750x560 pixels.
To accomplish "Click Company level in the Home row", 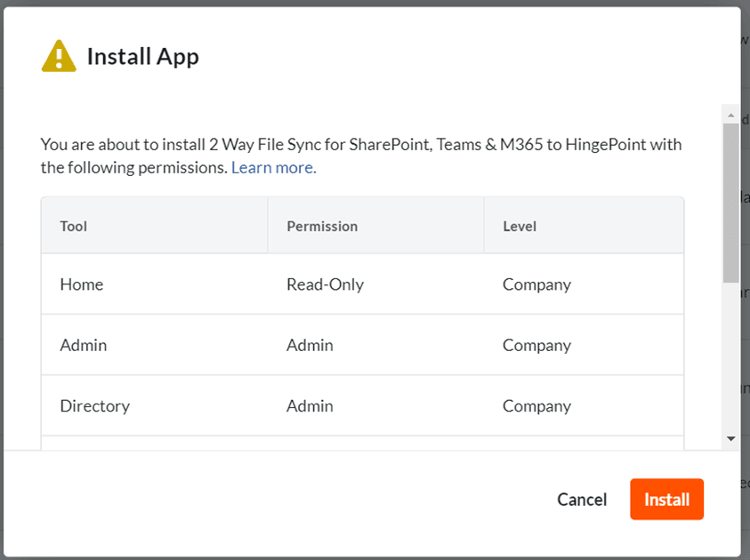I will 536,284.
